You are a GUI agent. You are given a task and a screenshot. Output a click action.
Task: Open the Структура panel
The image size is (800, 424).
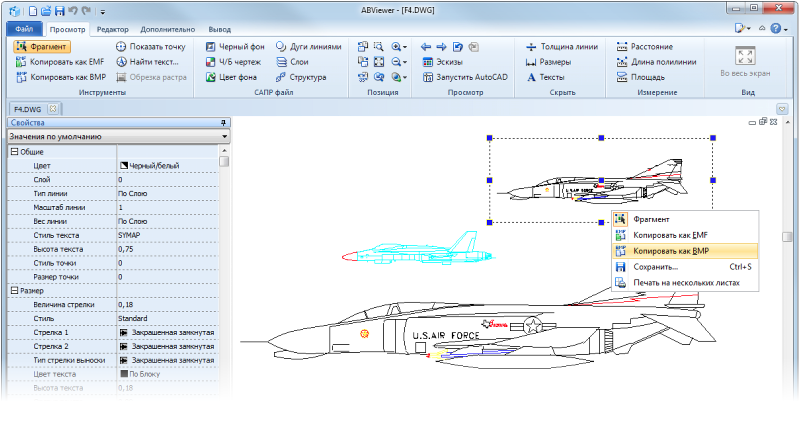point(301,77)
